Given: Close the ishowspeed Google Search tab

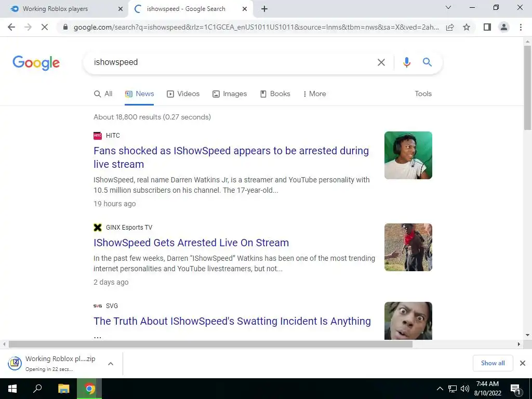Looking at the screenshot, I should pos(245,9).
